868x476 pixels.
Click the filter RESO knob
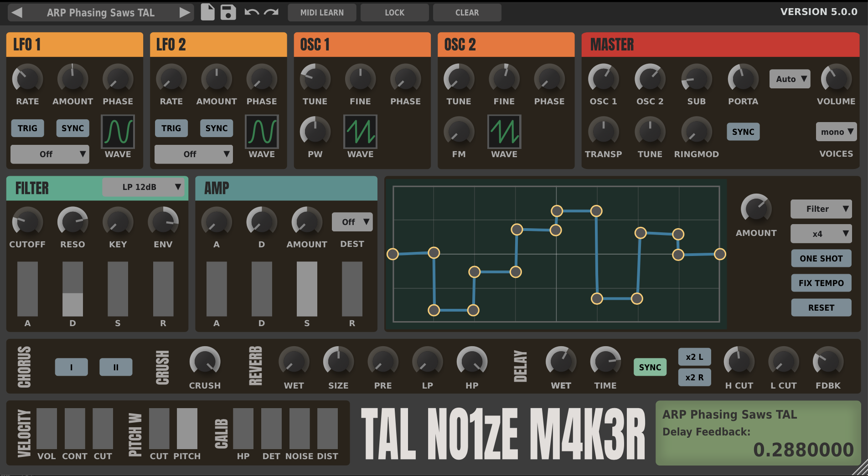[72, 222]
